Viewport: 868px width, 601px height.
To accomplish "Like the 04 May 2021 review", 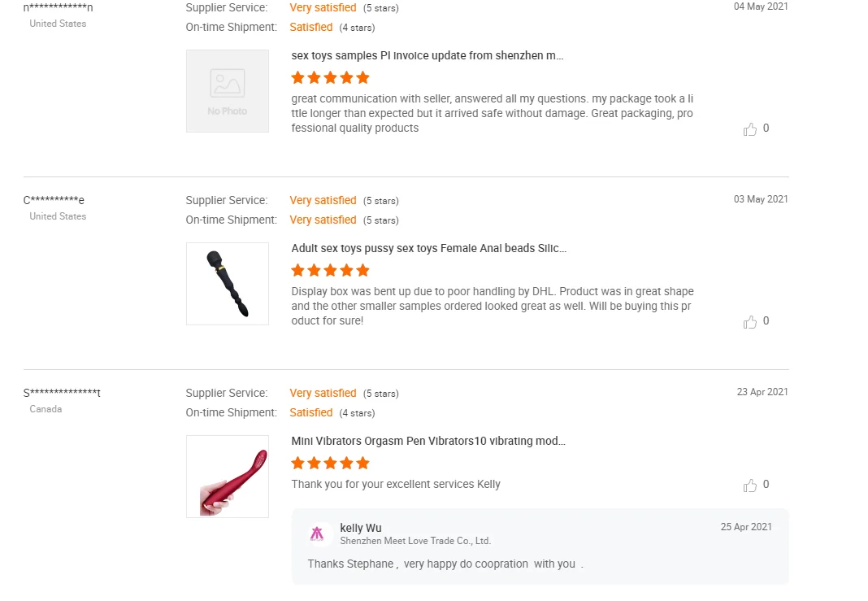I will pos(750,129).
